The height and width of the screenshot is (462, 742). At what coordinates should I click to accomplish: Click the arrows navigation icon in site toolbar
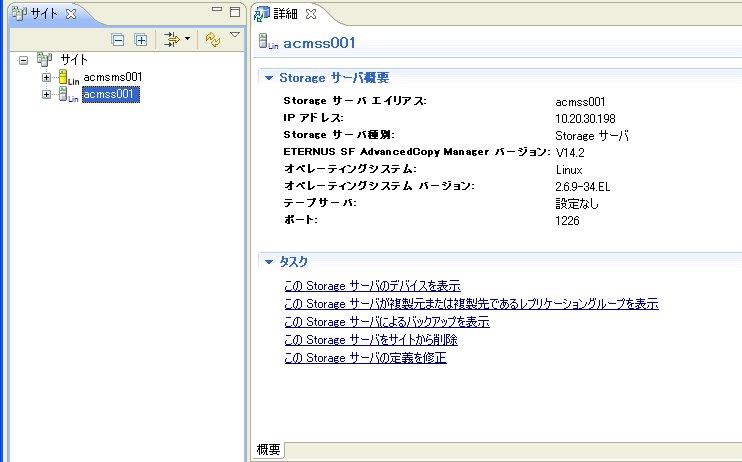pyautogui.click(x=171, y=39)
